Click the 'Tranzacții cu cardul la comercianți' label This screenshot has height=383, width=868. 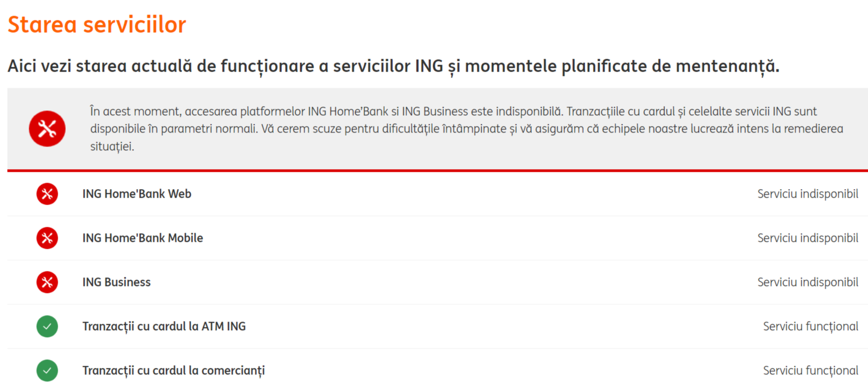[173, 371]
